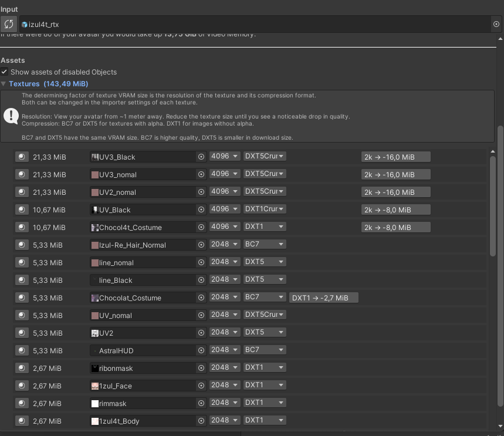Image resolution: width=504 pixels, height=436 pixels.
Task: Click object picker next to UV3_Black texture
Action: click(201, 157)
